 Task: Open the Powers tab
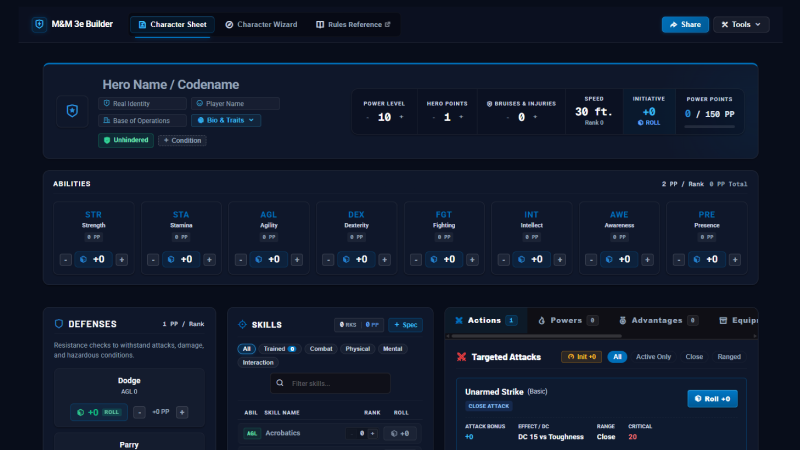[565, 320]
